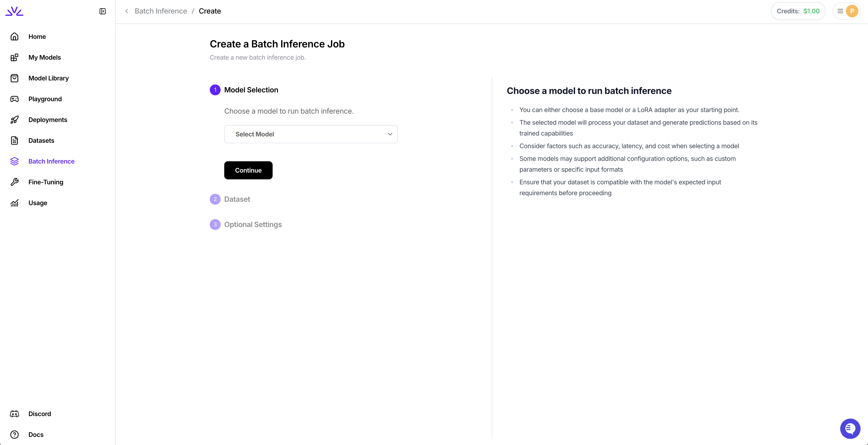This screenshot has height=445, width=868.
Task: Expand the Dataset step
Action: tap(237, 199)
